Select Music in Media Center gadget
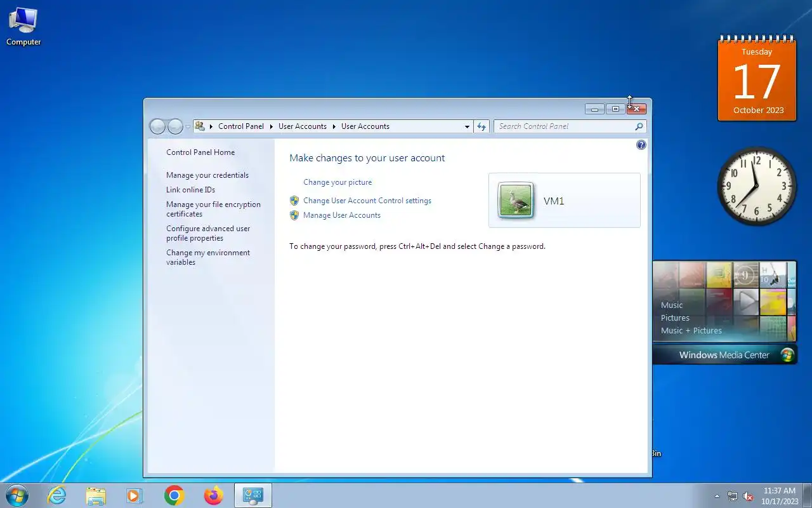This screenshot has height=508, width=812. pos(672,305)
